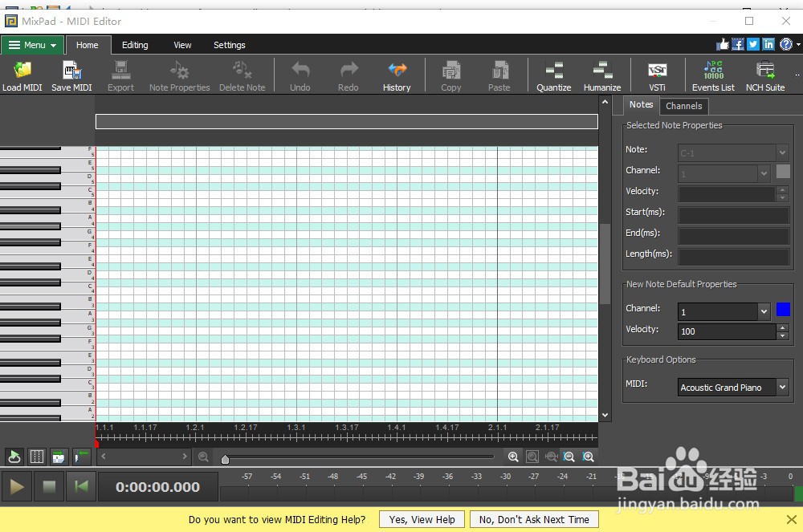Click the gray selected channel color swatch
803x532 pixels.
[783, 171]
